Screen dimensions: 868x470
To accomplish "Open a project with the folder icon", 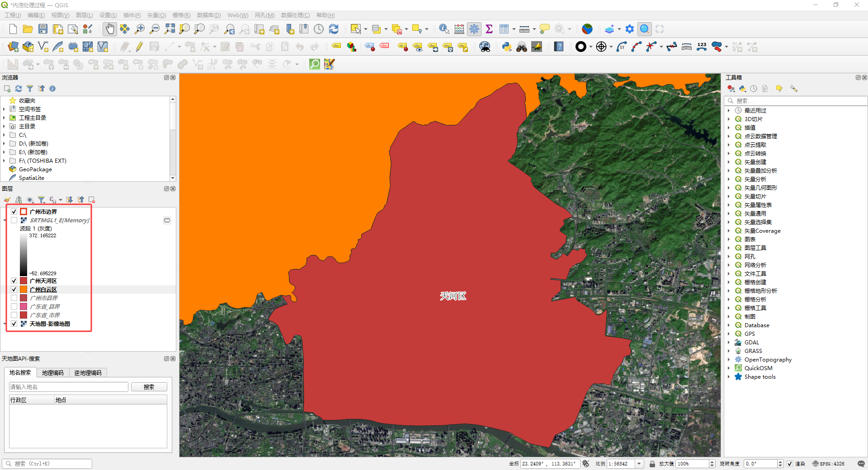I will click(x=28, y=29).
